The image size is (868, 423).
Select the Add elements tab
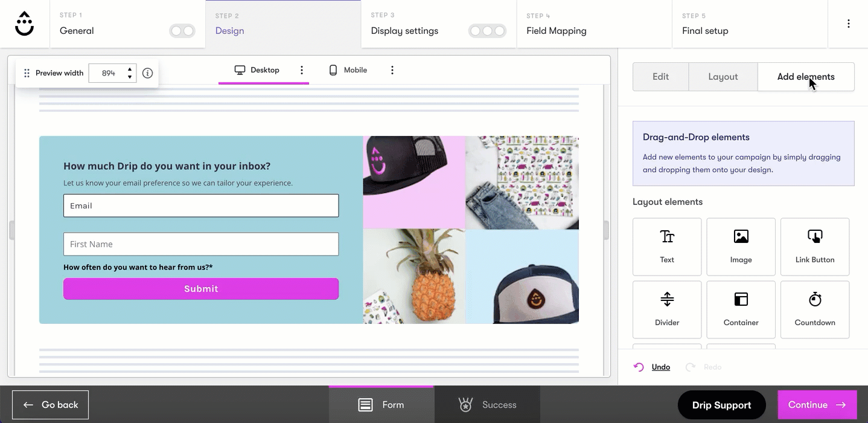806,77
